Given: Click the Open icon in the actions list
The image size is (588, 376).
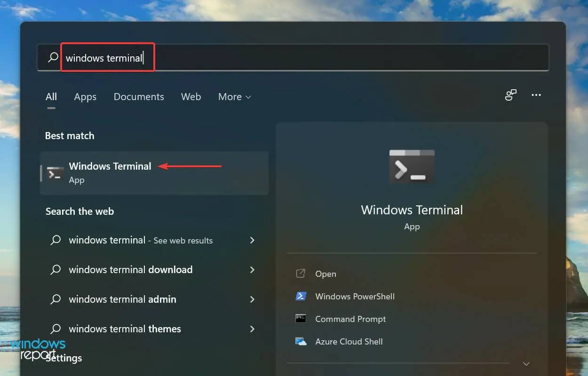Looking at the screenshot, I should coord(301,274).
